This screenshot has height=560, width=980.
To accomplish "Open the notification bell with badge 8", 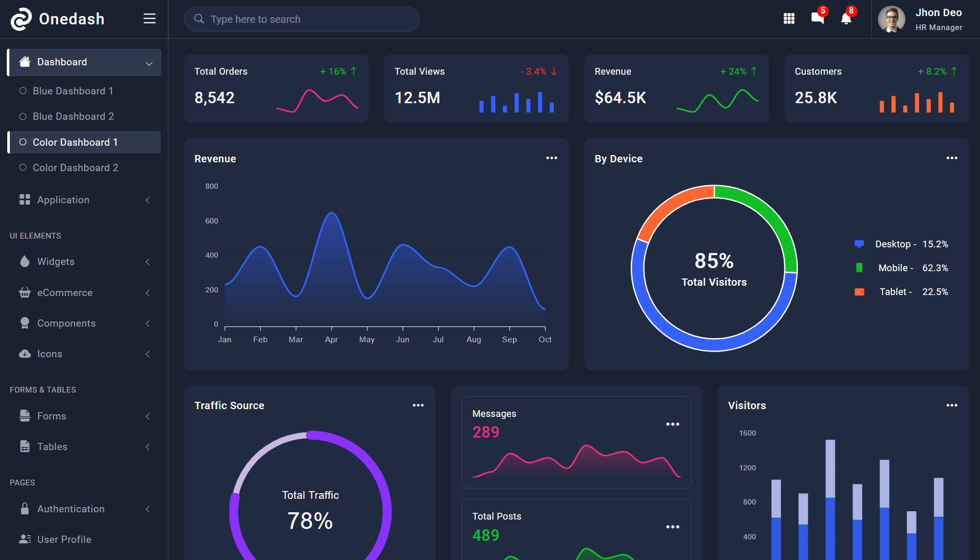I will point(846,19).
